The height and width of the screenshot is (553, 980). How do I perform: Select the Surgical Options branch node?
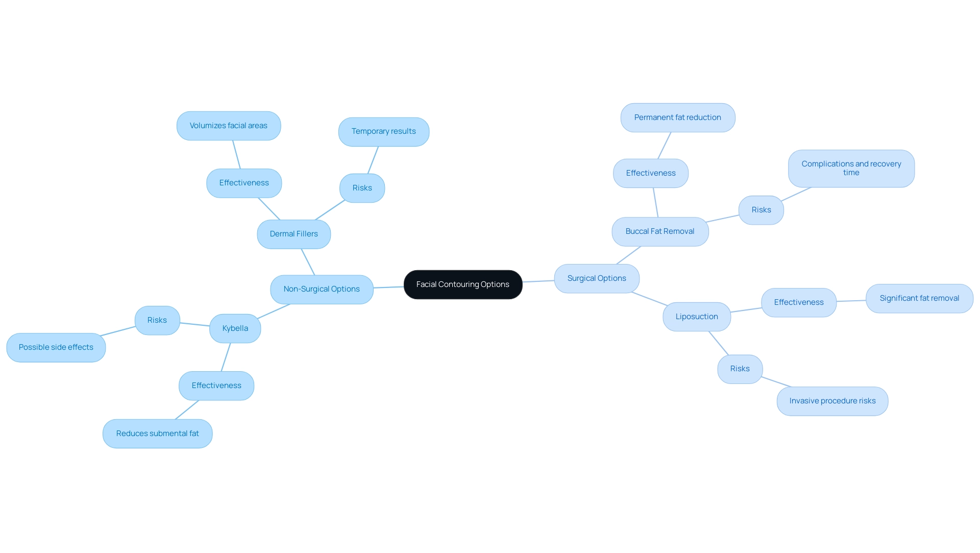point(596,277)
